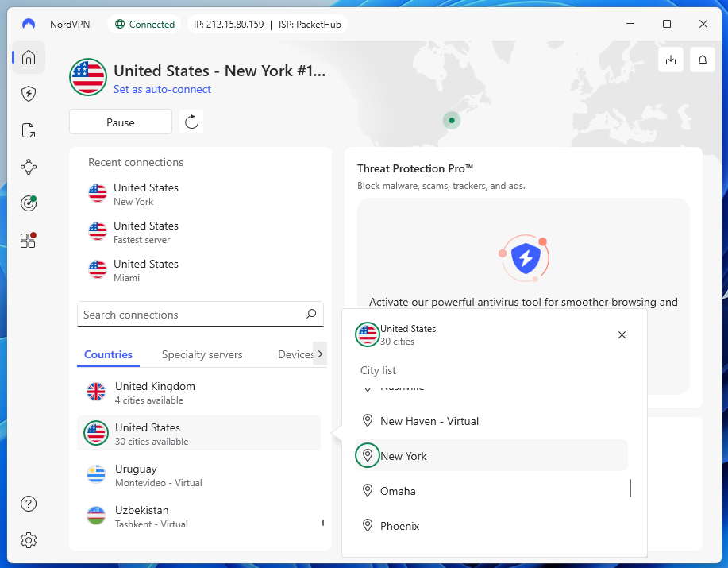Click the Pause button
The image size is (728, 568).
121,122
